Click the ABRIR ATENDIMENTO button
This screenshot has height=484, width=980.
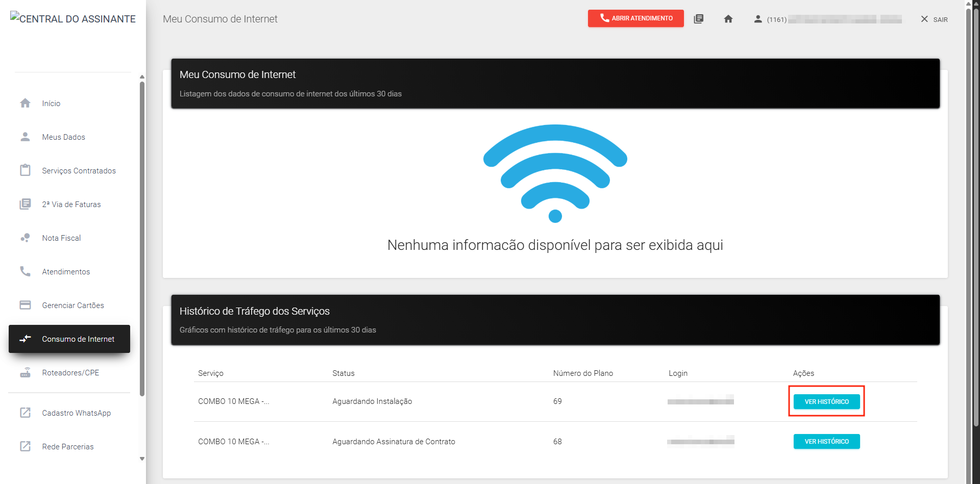point(635,18)
